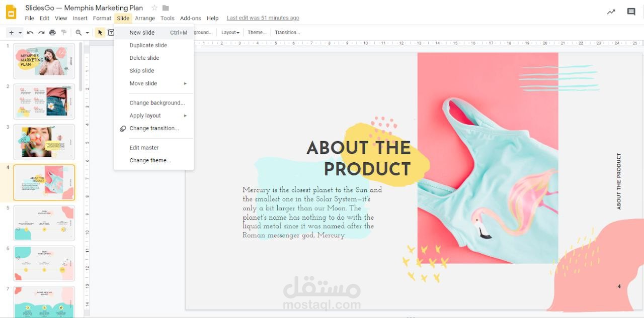This screenshot has height=318, width=644.
Task: Choose Skip slide menu entry
Action: (x=154, y=71)
